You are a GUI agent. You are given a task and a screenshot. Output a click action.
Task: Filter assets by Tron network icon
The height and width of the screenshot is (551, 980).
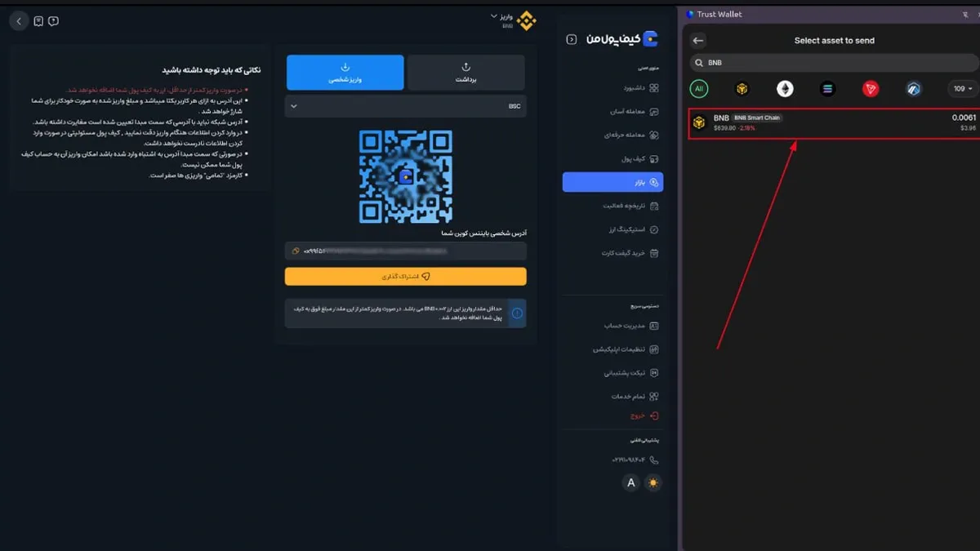pyautogui.click(x=871, y=89)
